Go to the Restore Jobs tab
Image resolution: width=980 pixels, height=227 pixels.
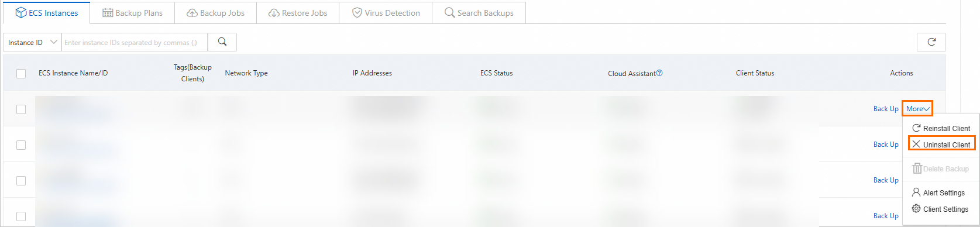click(x=298, y=13)
